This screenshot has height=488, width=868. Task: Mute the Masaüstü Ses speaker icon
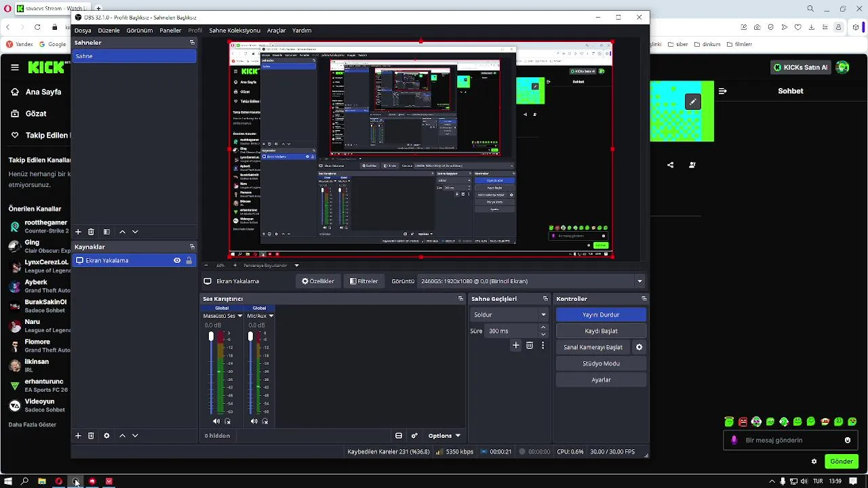point(216,421)
